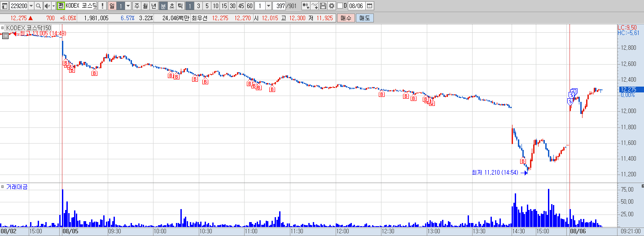Click the speaker sound alert icon

click(x=47, y=6)
